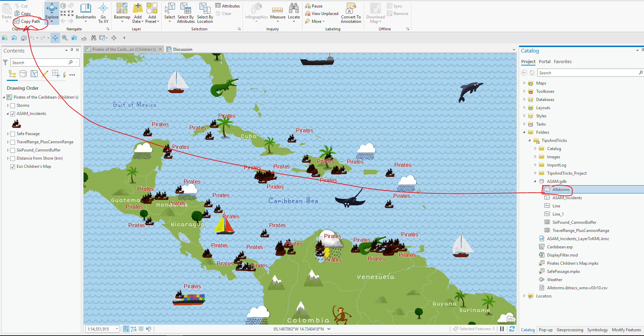
Task: Pause map labeling
Action: [x=314, y=6]
